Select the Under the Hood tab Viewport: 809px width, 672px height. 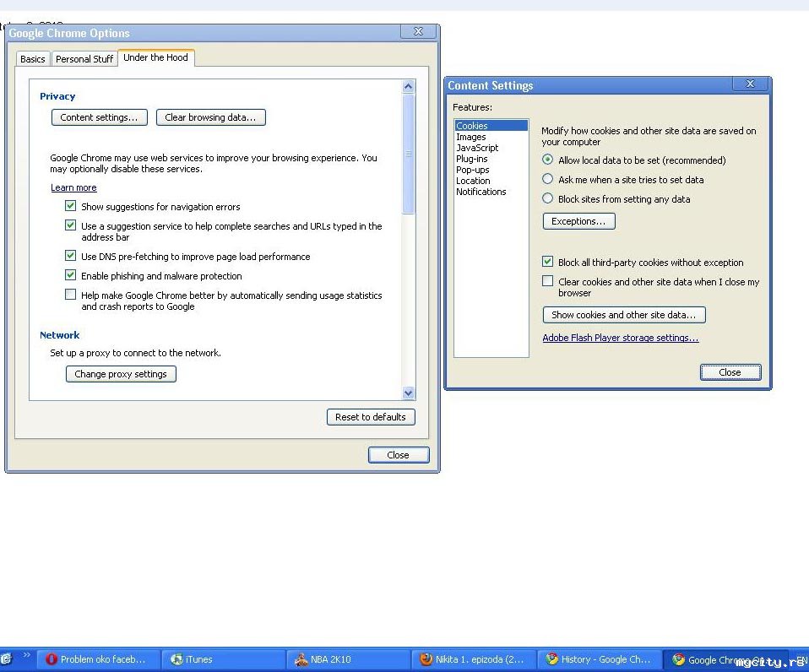click(x=156, y=57)
